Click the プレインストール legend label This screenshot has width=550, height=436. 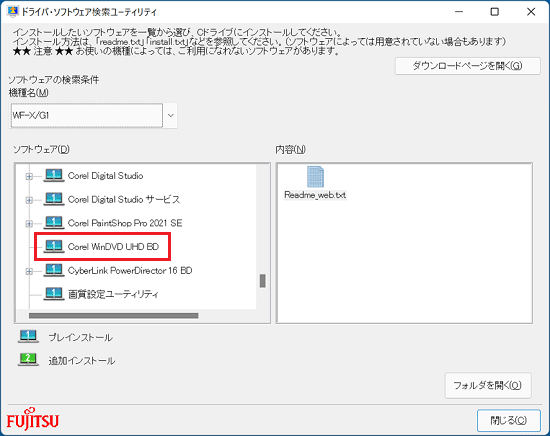(80, 337)
